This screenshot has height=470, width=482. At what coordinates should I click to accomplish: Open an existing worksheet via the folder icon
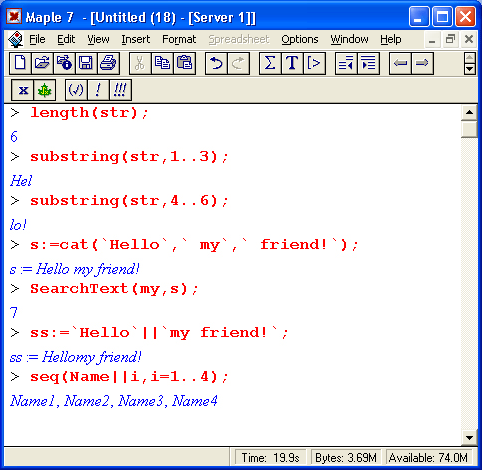coord(42,63)
